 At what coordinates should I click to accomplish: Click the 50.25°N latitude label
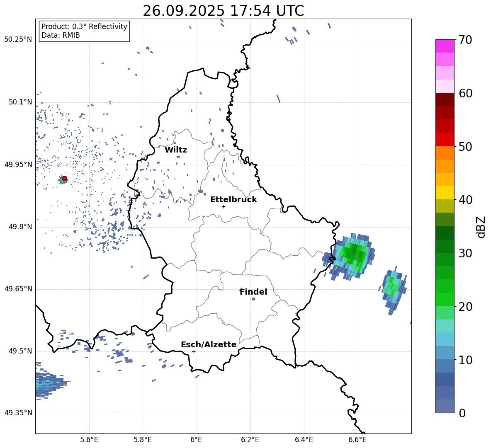[x=18, y=40]
